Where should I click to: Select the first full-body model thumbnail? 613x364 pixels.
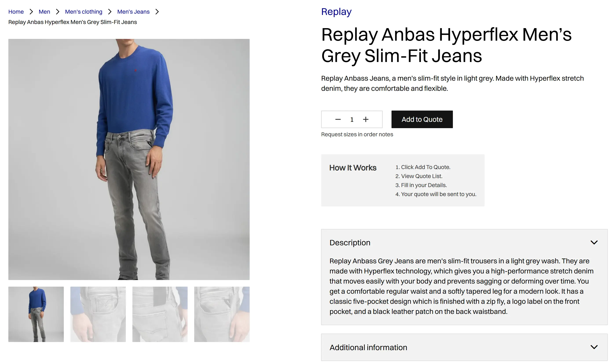point(36,314)
